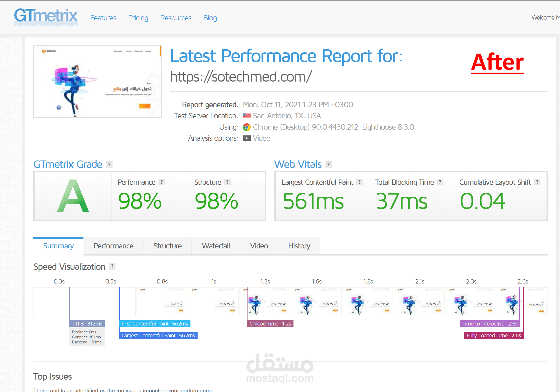
Task: Click the filmstrip frame at 1.6s
Action: 316,301
